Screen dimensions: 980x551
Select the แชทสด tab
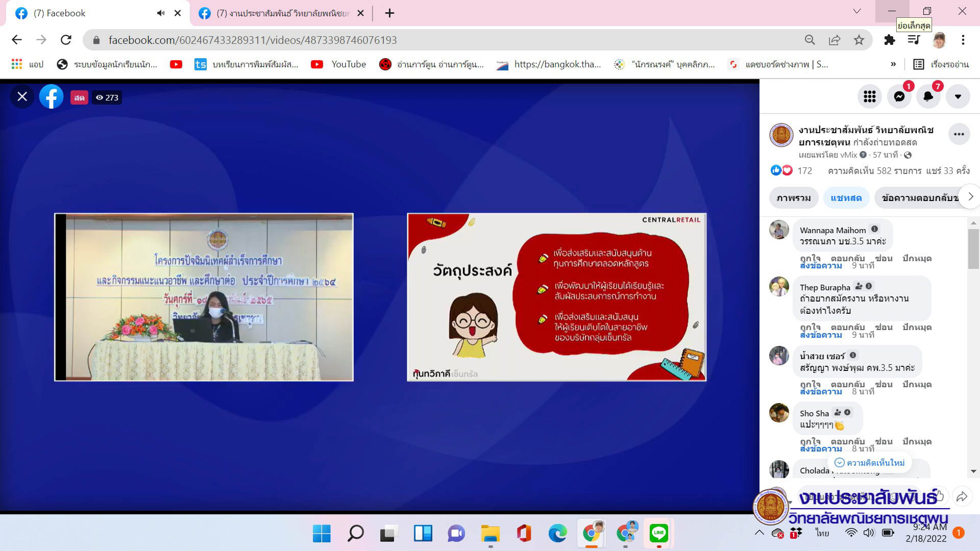(x=846, y=198)
